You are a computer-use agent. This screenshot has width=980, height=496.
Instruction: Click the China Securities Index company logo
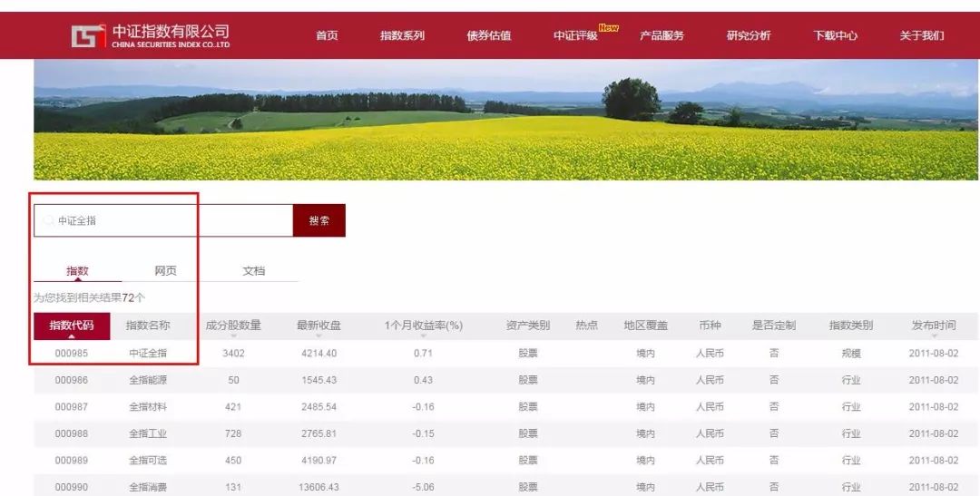pyautogui.click(x=151, y=35)
